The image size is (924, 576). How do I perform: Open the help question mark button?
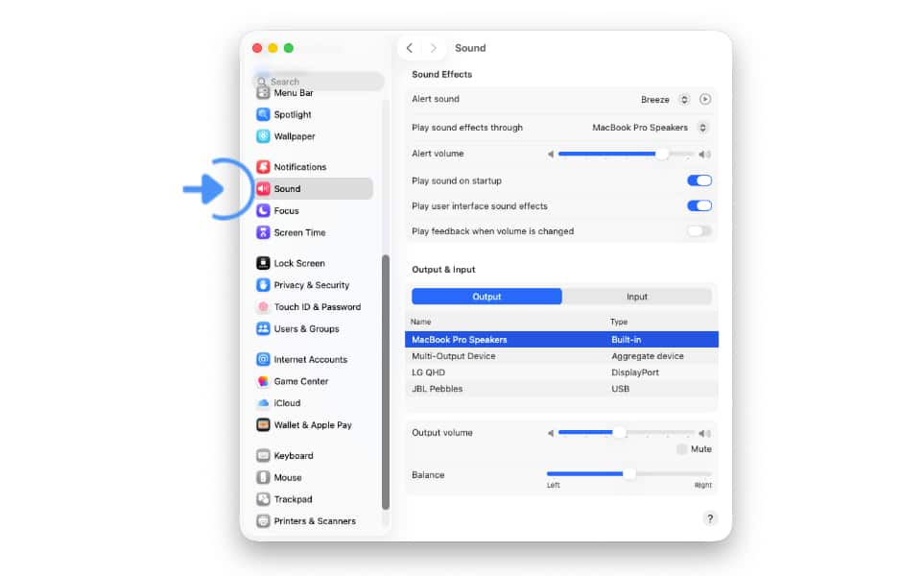709,518
